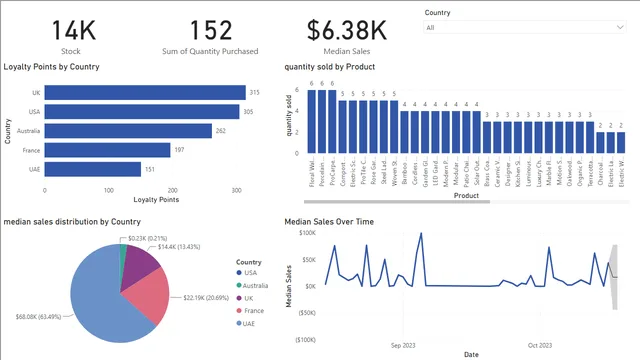640x360 pixels.
Task: Click the Bamboo... product column
Action: tap(404, 132)
